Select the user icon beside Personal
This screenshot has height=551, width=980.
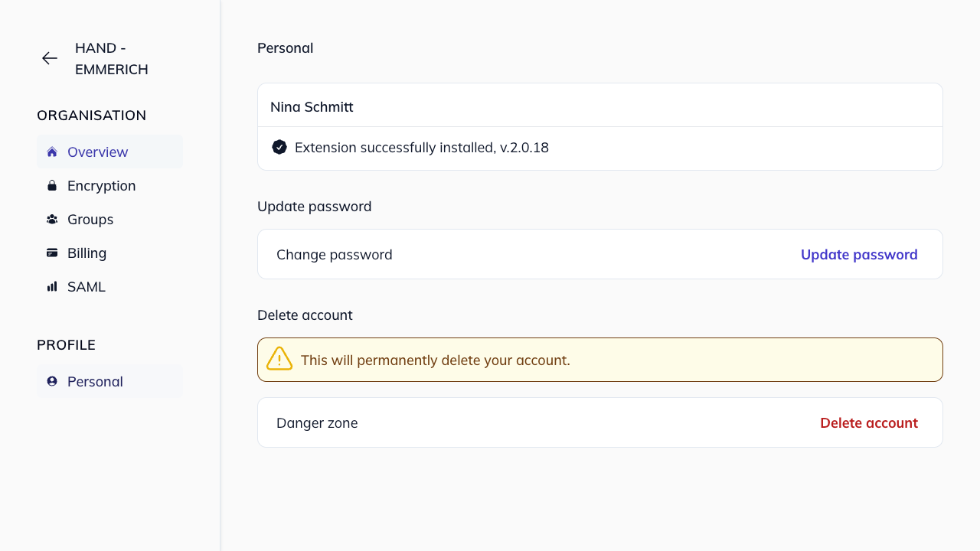51,381
